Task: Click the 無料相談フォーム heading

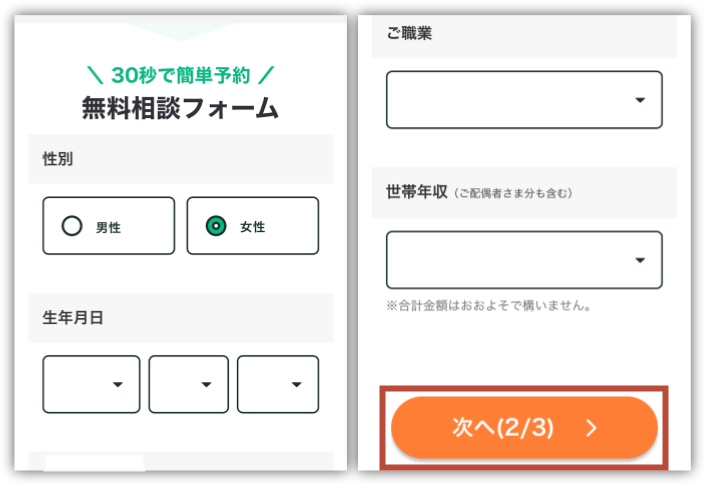Action: pos(180,109)
